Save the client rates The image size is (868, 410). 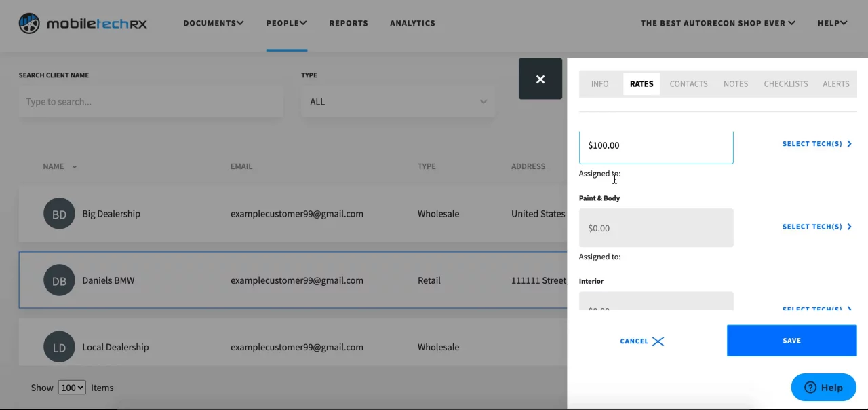pos(791,340)
